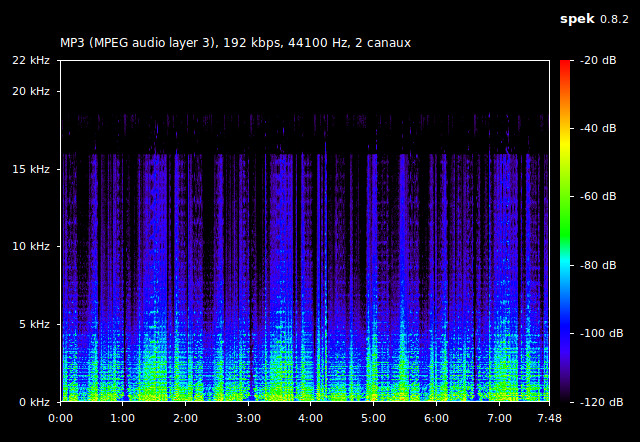640x442 pixels.
Task: Click the -100 dB scale label
Action: pos(602,333)
